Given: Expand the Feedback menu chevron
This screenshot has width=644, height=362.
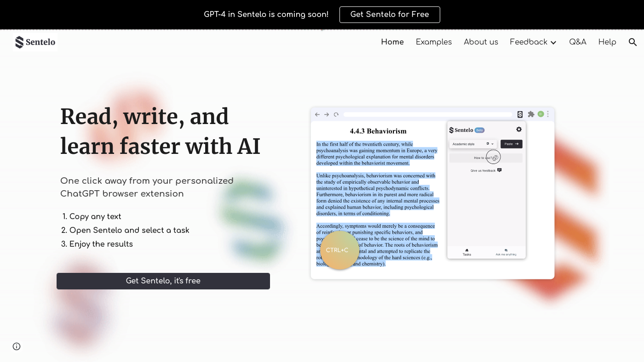Looking at the screenshot, I should [553, 43].
